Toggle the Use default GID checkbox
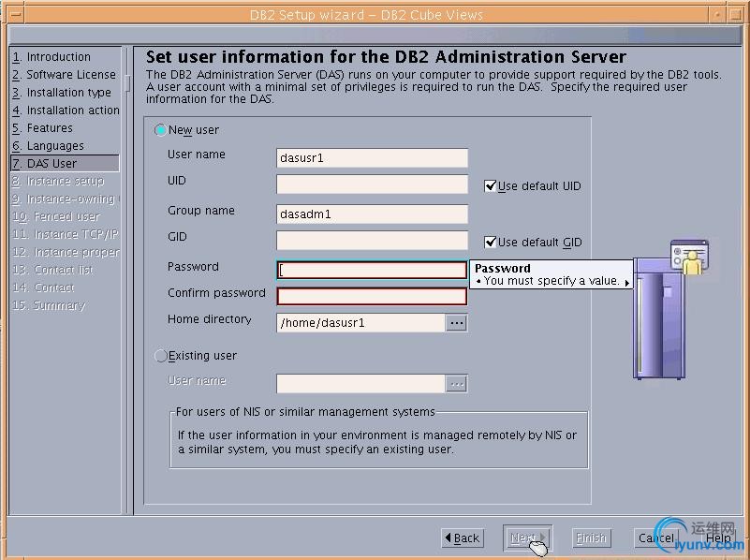750x560 pixels. (x=490, y=242)
